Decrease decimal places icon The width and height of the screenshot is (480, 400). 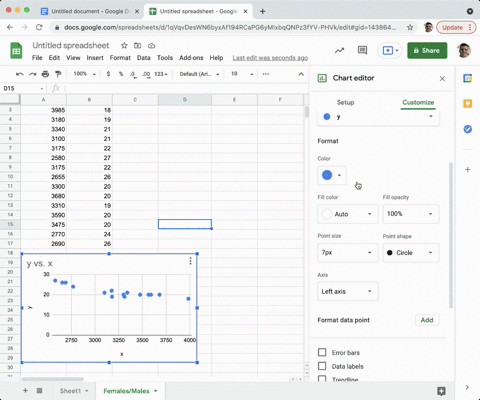click(x=133, y=74)
